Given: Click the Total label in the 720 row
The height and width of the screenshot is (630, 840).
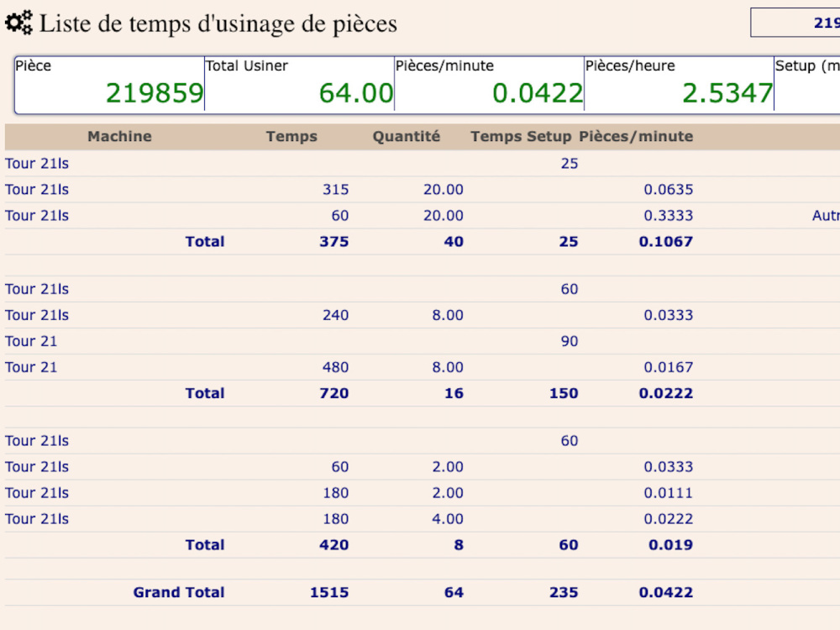Looking at the screenshot, I should pyautogui.click(x=205, y=393).
